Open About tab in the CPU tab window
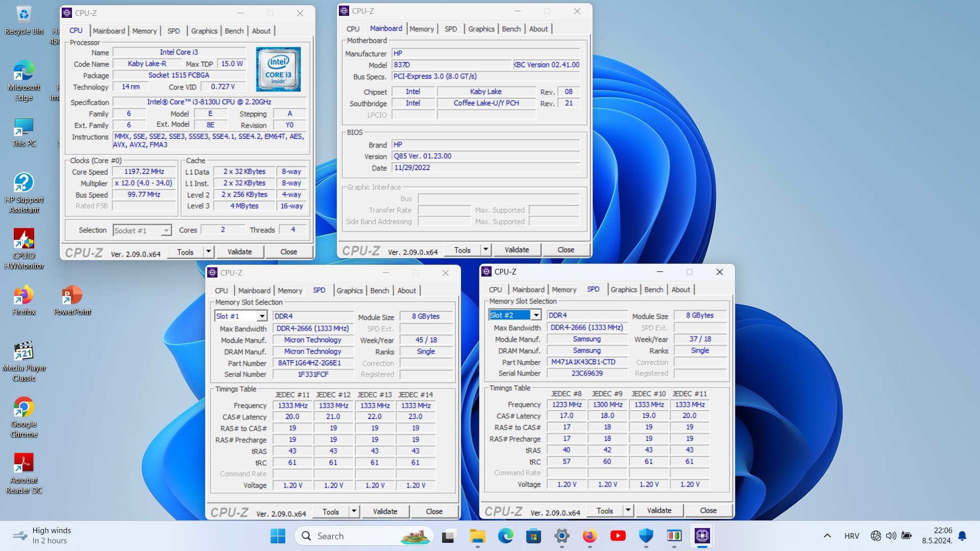The width and height of the screenshot is (980, 551). pyautogui.click(x=261, y=31)
